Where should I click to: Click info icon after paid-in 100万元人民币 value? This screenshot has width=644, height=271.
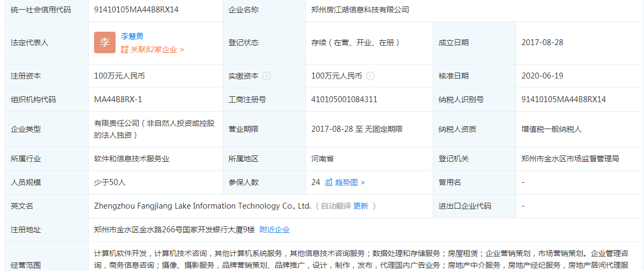point(370,76)
